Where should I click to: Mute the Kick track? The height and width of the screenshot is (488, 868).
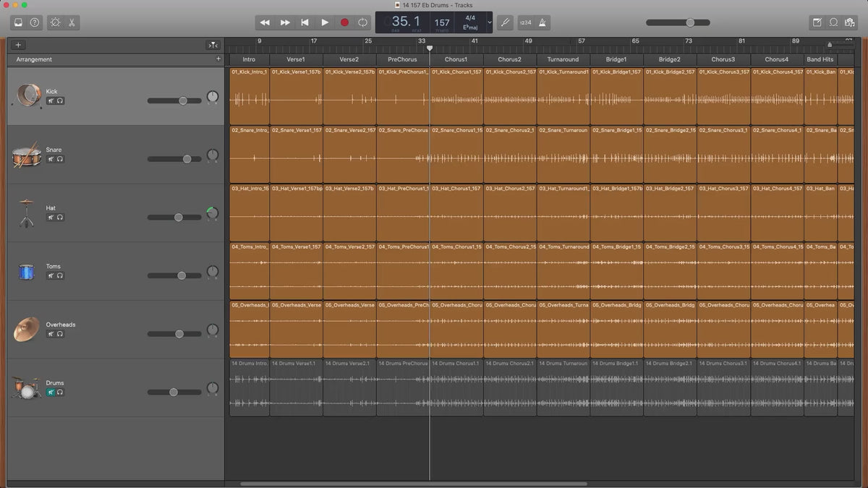[51, 100]
